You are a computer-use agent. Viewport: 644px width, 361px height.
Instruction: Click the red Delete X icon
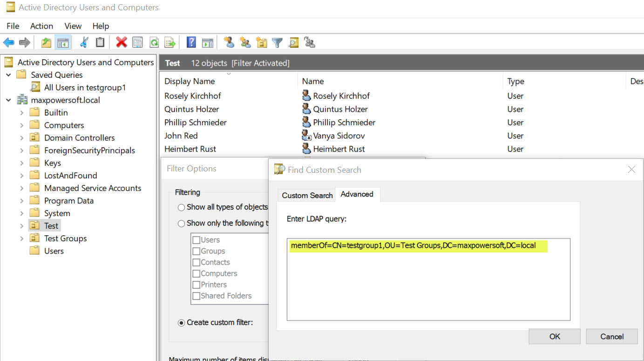(122, 42)
